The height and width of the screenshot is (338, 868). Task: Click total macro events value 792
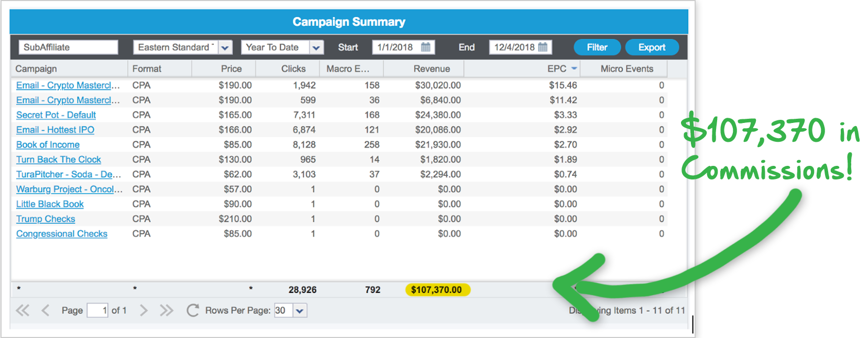coord(372,290)
